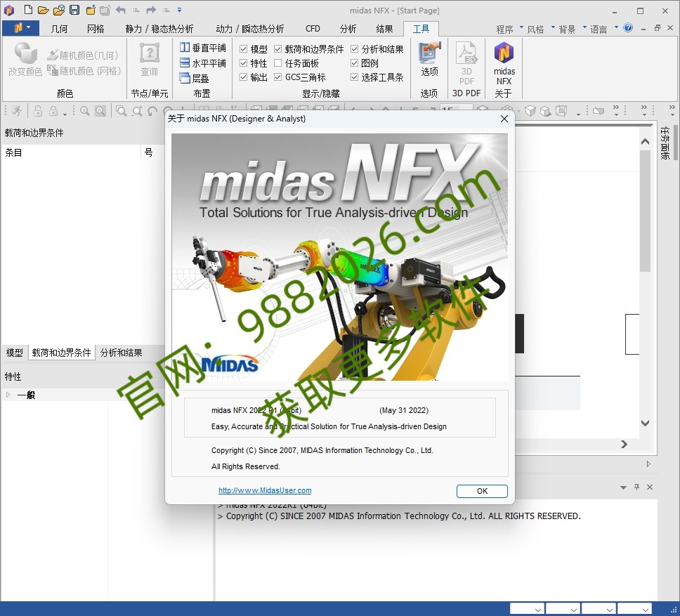Switch to the 模型 panel tab
Image resolution: width=680 pixels, height=616 pixels.
(14, 353)
